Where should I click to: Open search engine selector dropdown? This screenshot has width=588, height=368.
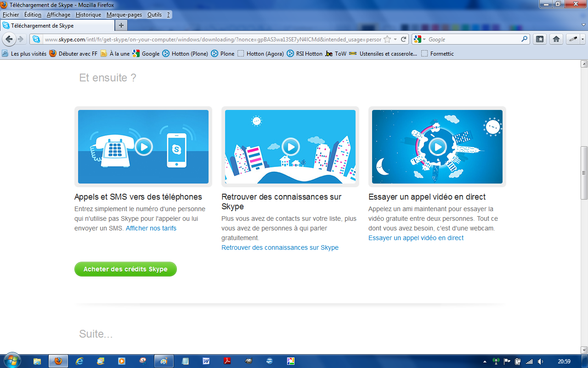pos(419,39)
